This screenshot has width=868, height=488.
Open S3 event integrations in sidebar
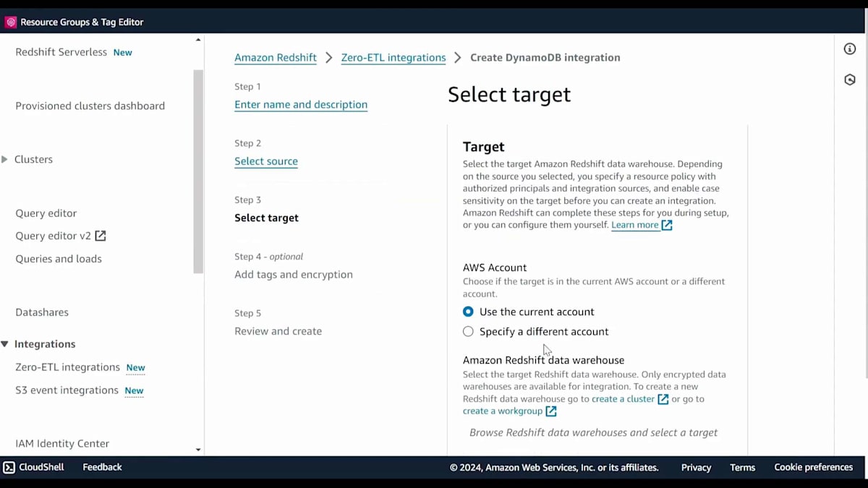(67, 390)
